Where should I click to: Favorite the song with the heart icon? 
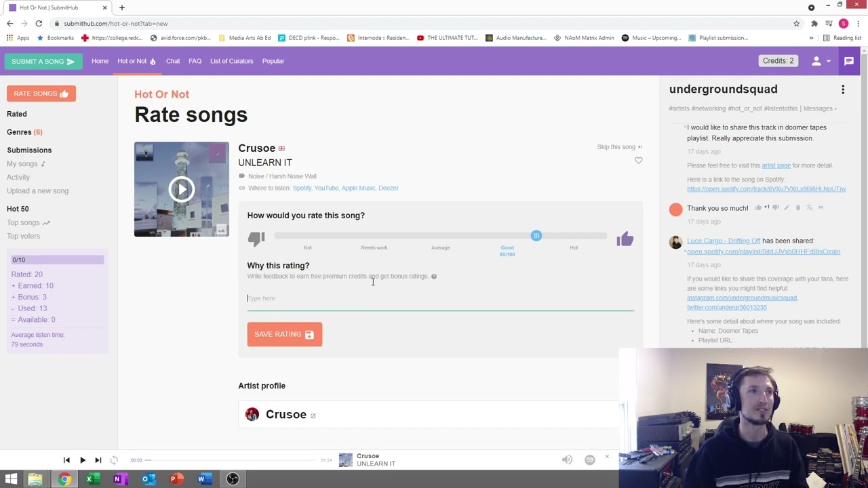coord(638,161)
